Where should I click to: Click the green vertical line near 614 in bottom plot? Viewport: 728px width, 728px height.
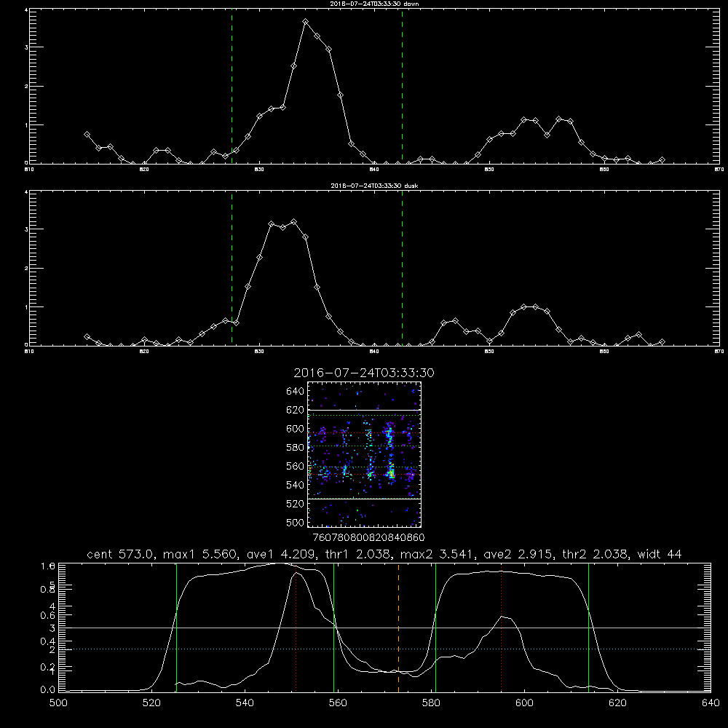588,627
